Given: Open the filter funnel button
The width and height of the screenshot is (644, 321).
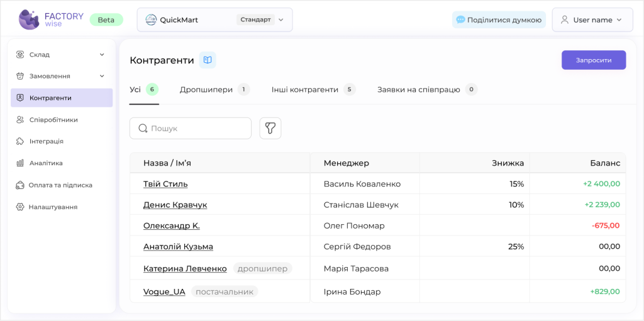Looking at the screenshot, I should (x=270, y=129).
